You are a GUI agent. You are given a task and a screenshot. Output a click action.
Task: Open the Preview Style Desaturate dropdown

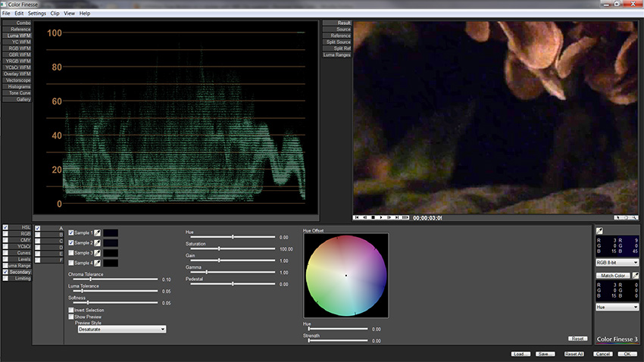121,329
